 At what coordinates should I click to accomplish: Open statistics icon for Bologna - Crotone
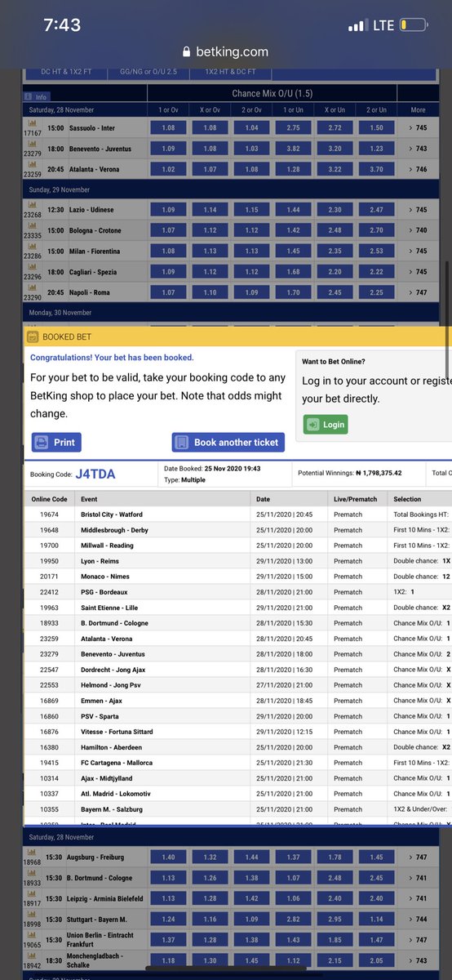(33, 225)
